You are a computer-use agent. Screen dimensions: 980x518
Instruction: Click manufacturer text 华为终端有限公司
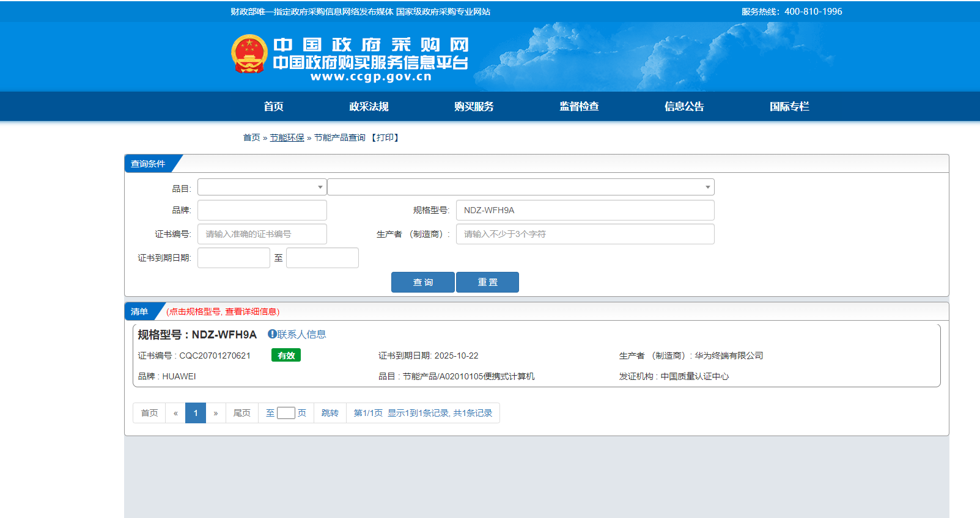point(729,356)
